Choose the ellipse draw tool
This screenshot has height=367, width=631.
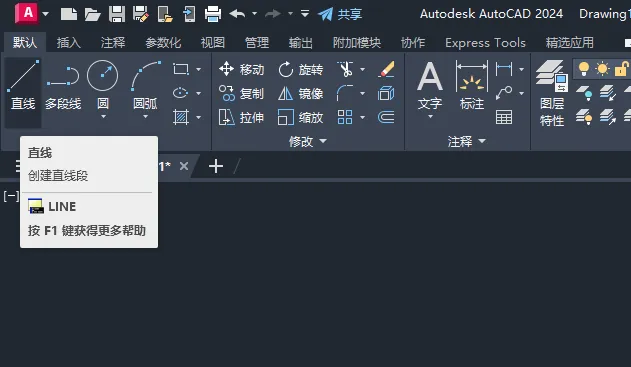pyautogui.click(x=180, y=93)
